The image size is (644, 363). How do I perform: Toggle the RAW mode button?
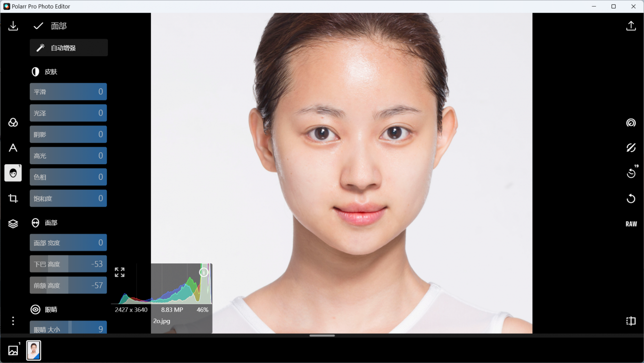pyautogui.click(x=631, y=224)
